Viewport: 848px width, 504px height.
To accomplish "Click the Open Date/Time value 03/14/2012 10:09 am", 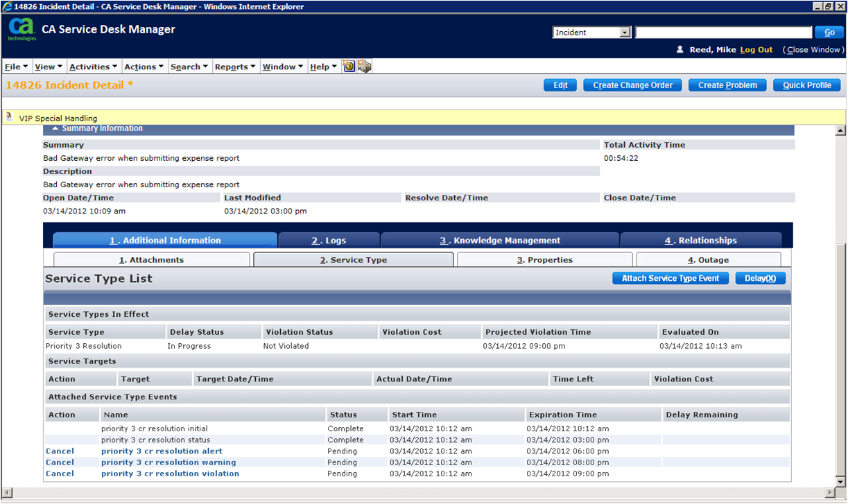I will pyautogui.click(x=84, y=211).
